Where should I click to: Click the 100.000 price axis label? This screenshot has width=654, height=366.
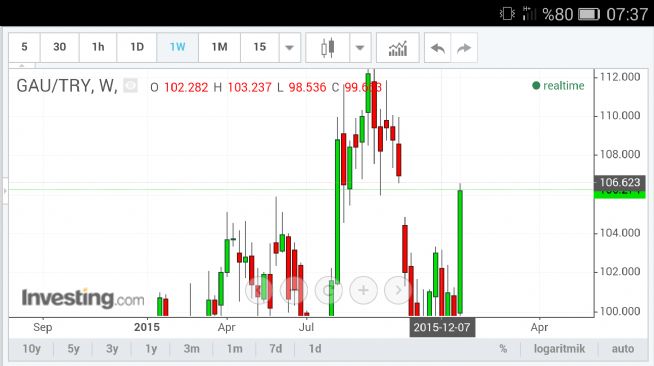point(620,311)
